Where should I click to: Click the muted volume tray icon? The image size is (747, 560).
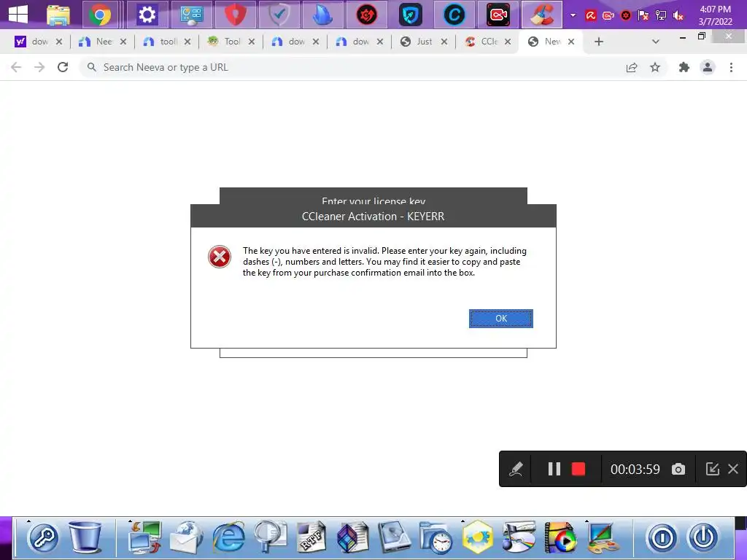coord(678,16)
